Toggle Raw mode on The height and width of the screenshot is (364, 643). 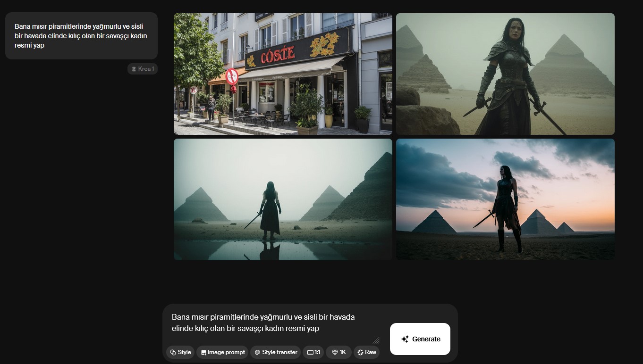pyautogui.click(x=366, y=352)
